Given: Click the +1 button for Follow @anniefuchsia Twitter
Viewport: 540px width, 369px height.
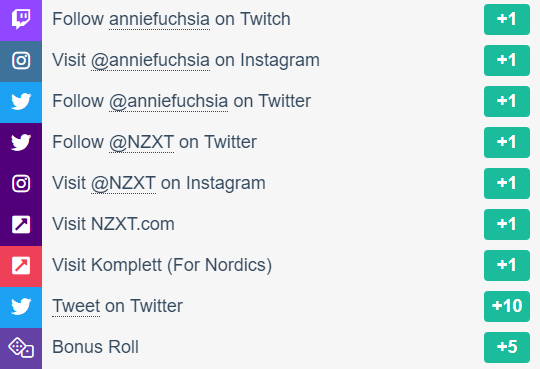Looking at the screenshot, I should (507, 101).
